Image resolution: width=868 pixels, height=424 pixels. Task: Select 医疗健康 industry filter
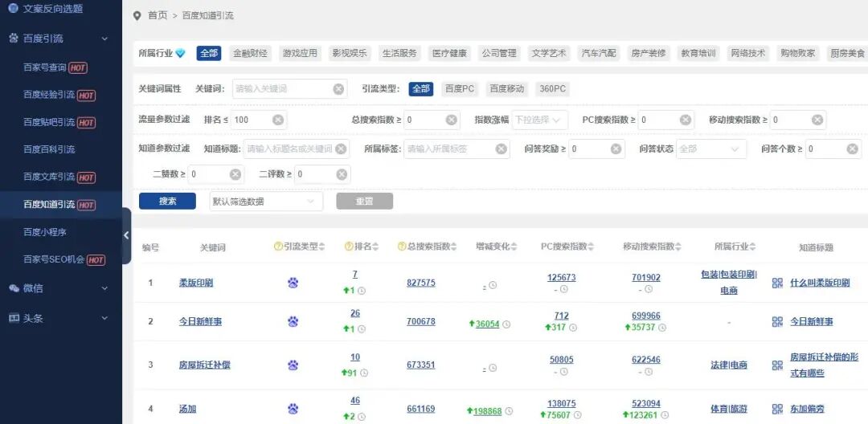point(449,53)
